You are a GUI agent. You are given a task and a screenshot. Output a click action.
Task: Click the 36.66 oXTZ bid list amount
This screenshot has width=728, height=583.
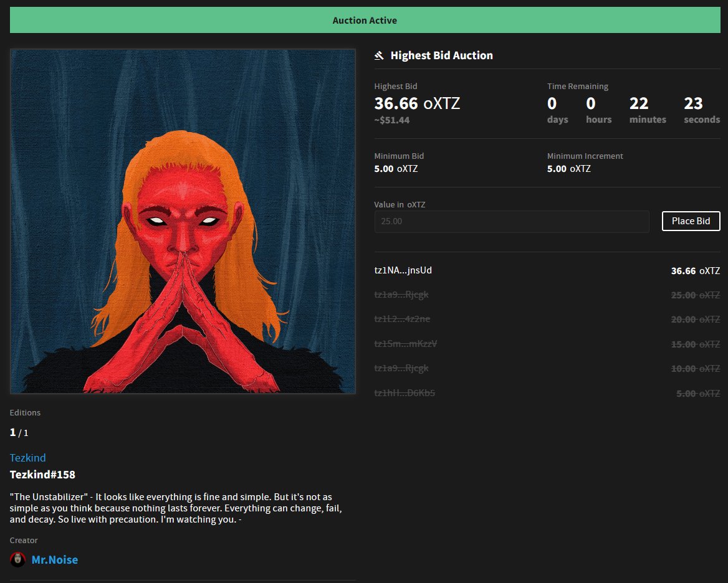696,271
